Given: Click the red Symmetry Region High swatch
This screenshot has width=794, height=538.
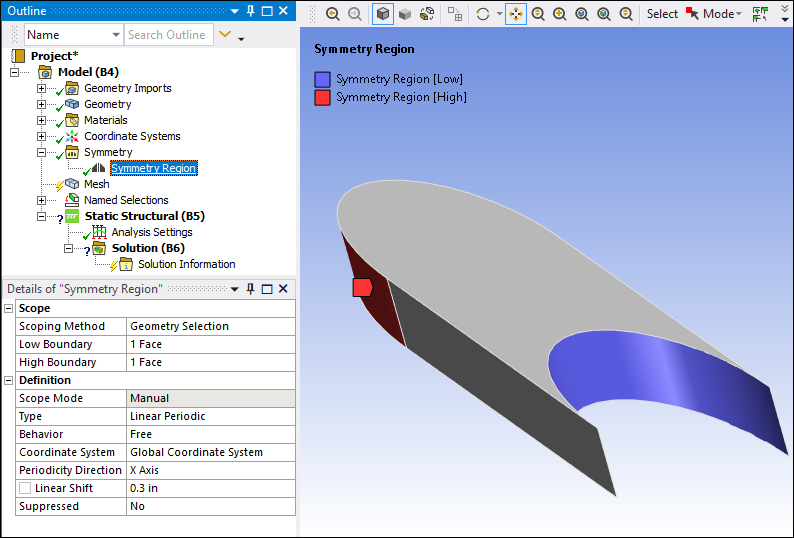Looking at the screenshot, I should (x=322, y=97).
